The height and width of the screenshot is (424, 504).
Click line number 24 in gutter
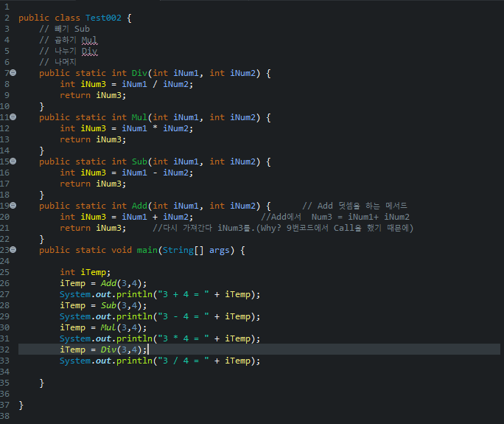[5, 261]
